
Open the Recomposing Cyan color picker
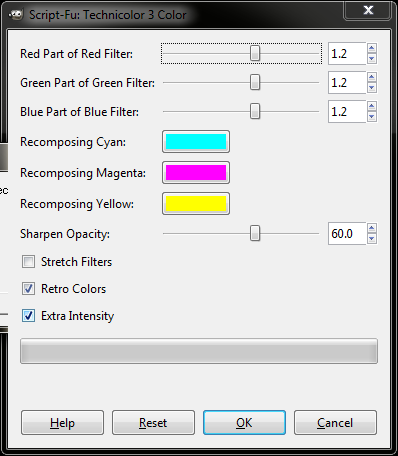[196, 142]
